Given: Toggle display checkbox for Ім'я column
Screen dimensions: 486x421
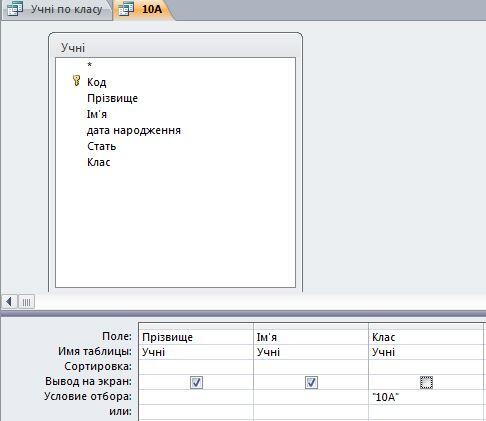Looking at the screenshot, I should [311, 382].
